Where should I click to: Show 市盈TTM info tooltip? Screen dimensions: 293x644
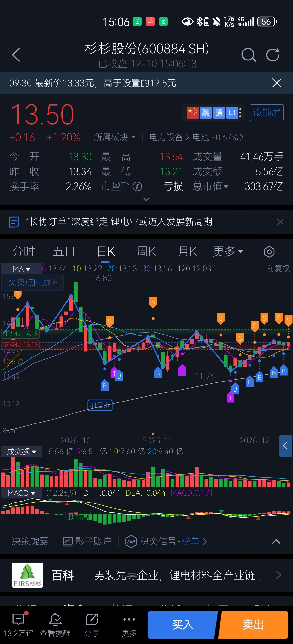click(x=137, y=186)
